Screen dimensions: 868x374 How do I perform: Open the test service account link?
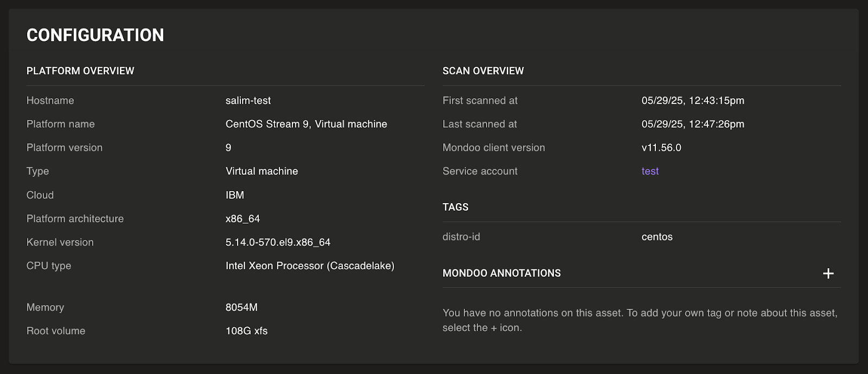pyautogui.click(x=650, y=171)
